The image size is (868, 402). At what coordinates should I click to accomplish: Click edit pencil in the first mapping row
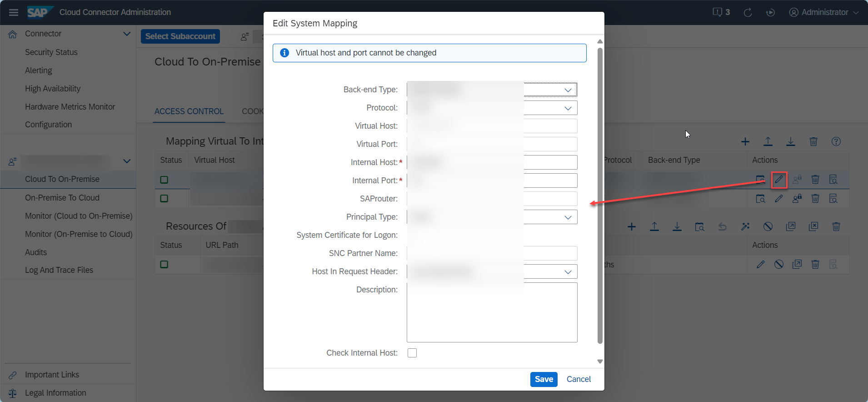tap(779, 180)
